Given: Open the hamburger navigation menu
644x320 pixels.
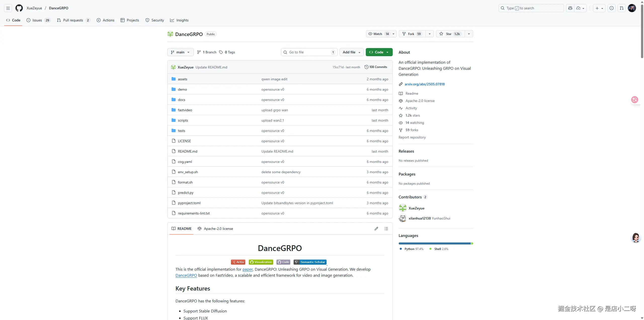Looking at the screenshot, I should coord(8,8).
